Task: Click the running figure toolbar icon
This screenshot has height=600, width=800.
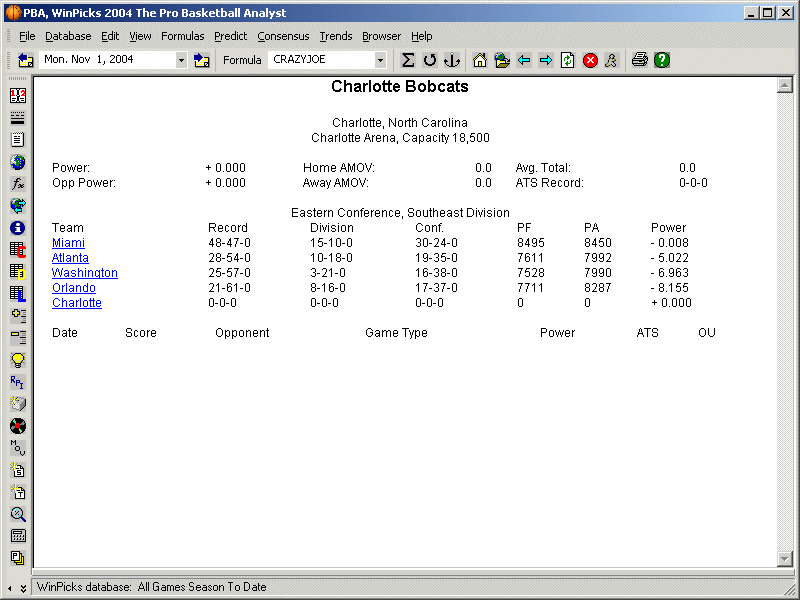Action: pos(611,60)
